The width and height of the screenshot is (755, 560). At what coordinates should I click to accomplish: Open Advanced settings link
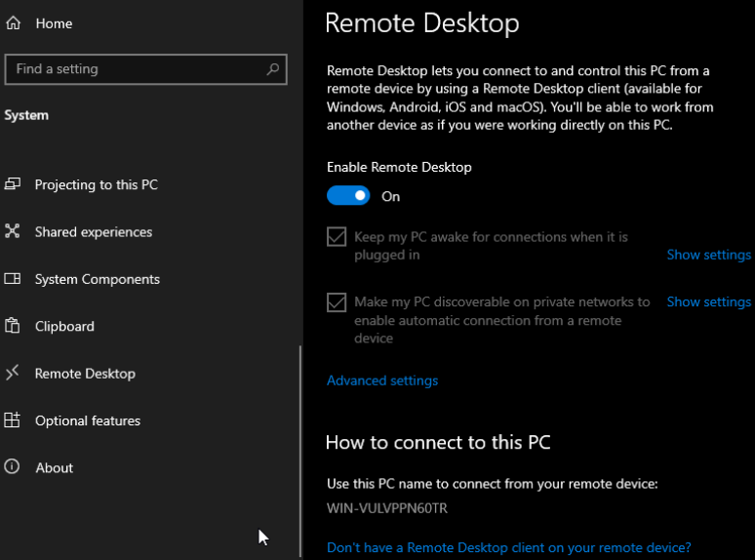382,380
